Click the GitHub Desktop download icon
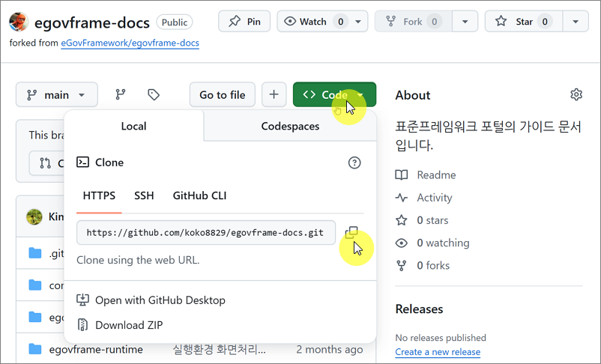The image size is (601, 364). tap(82, 300)
